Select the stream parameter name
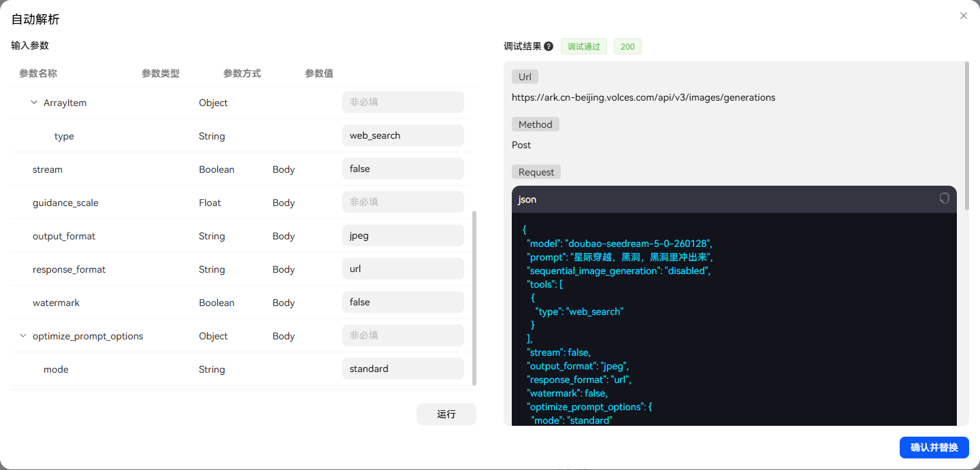Screen dimensions: 980x470 pyautogui.click(x=48, y=169)
